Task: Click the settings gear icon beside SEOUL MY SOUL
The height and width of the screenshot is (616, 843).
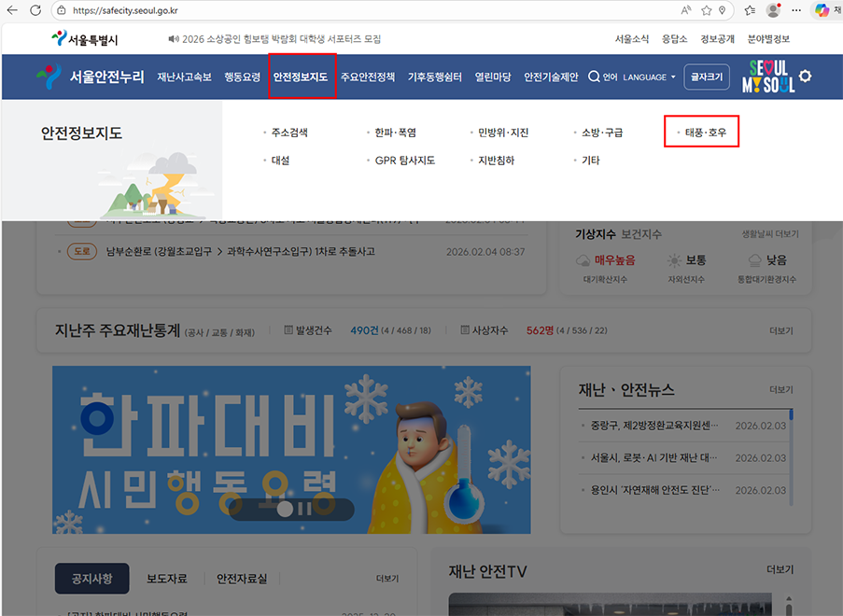Action: [x=804, y=77]
